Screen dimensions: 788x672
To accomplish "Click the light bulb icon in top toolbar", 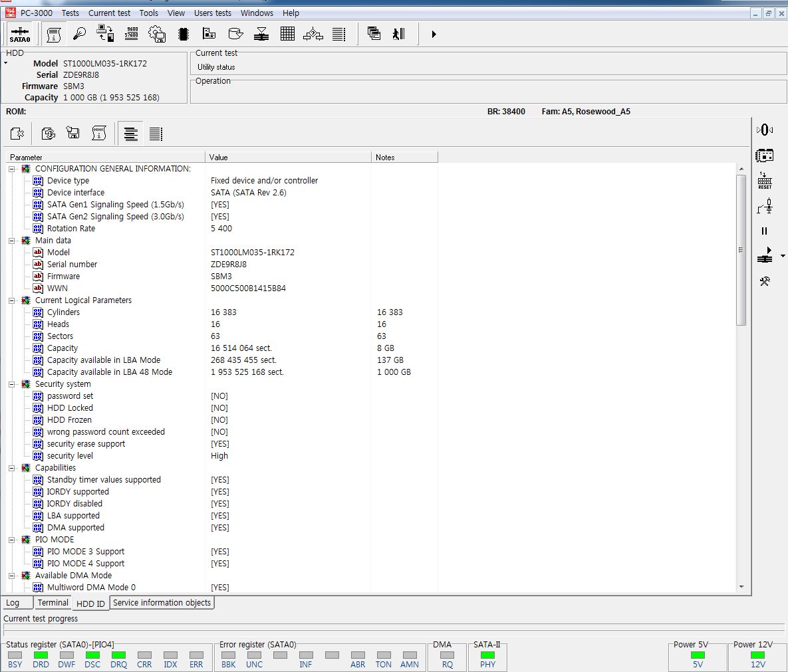I will tap(80, 34).
